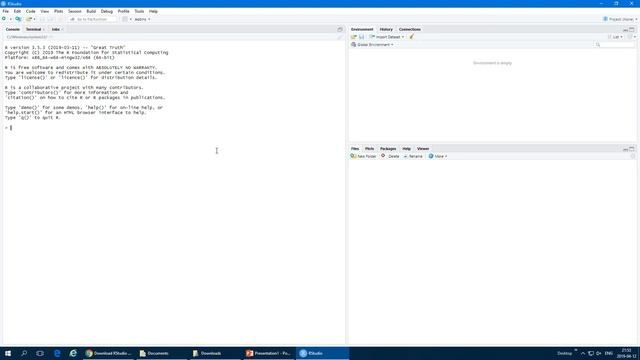
Task: Maximize the Console pane using its top-right icon
Action: 340,29
